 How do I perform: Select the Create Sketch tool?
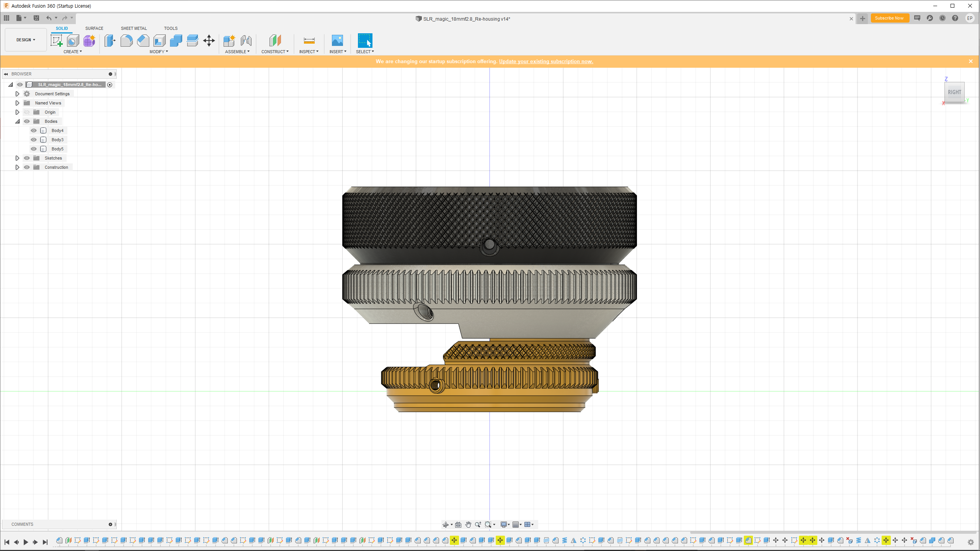click(x=56, y=40)
